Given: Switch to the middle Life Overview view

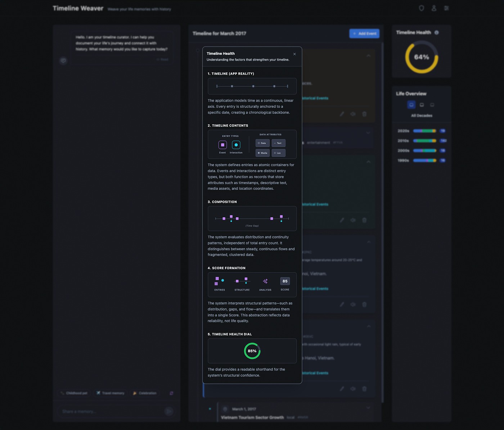Looking at the screenshot, I should click(x=422, y=105).
